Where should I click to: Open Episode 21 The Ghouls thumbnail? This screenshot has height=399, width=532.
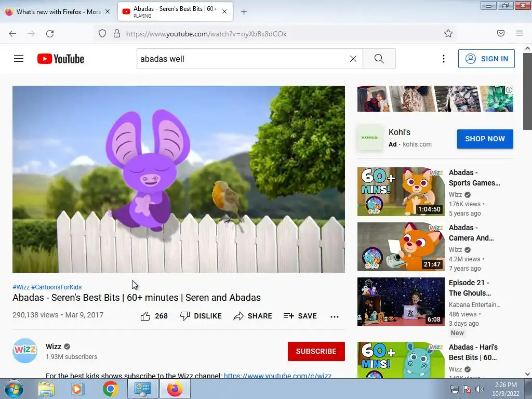pos(401,302)
